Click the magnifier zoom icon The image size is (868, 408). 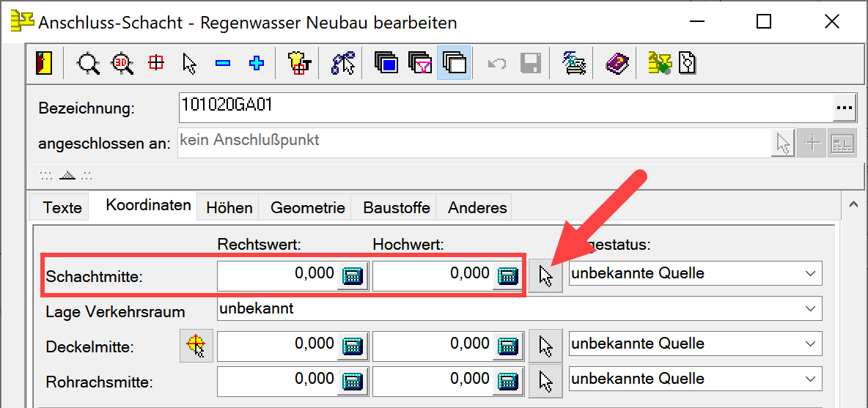tap(89, 64)
